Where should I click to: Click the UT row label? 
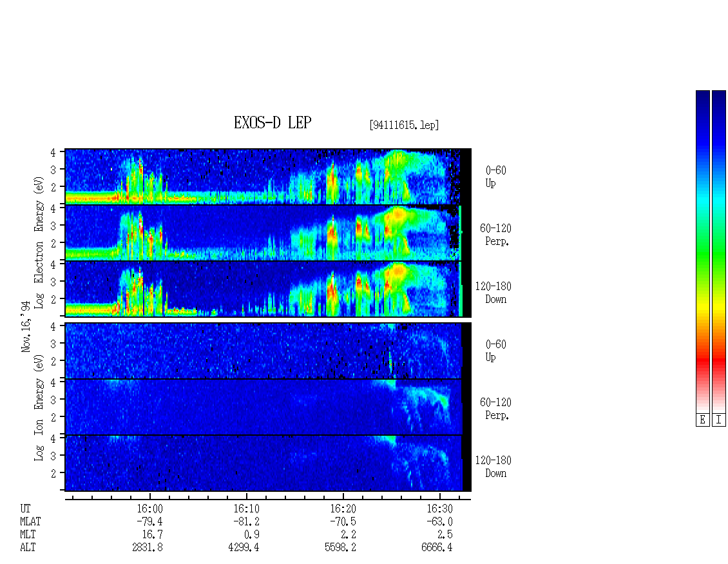click(26, 509)
